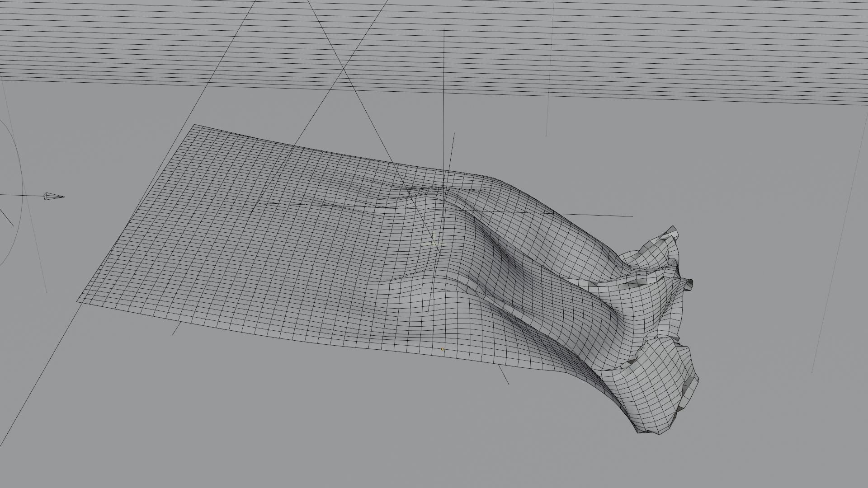
Task: Click the 3D cursor crosshair on the mesh
Action: point(434,244)
